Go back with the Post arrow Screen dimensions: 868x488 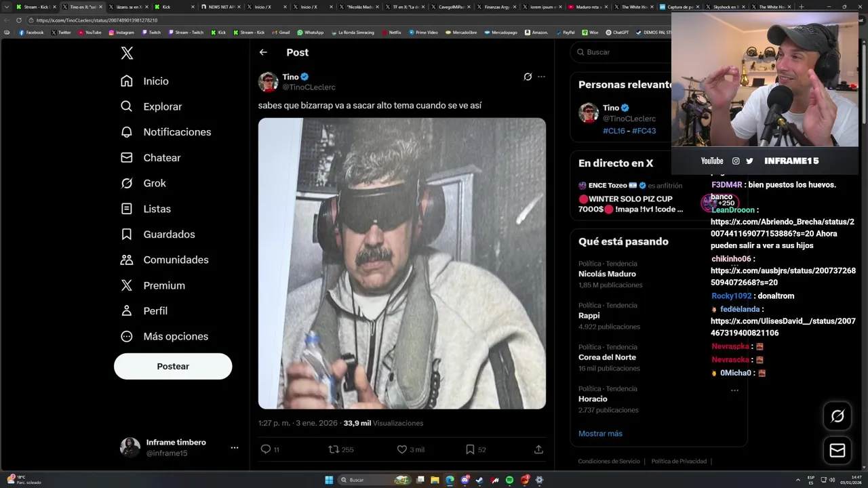(263, 52)
